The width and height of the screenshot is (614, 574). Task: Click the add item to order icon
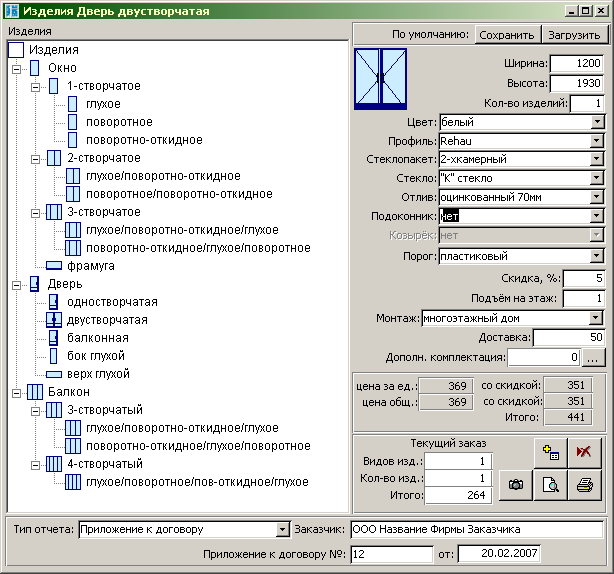pyautogui.click(x=551, y=453)
